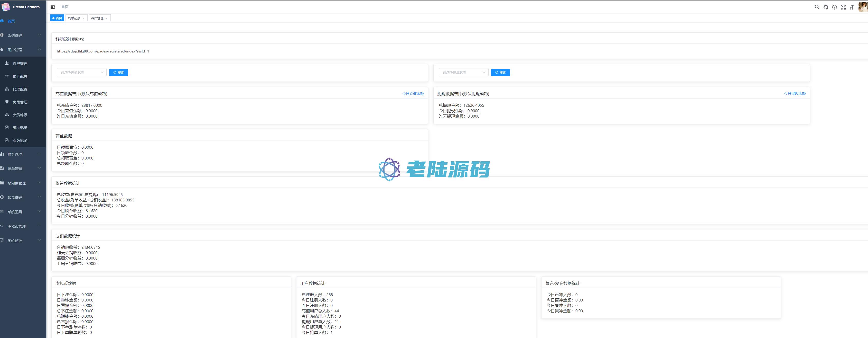Click the 今日充值金额 link
Viewport: 868px width, 338px height.
pyautogui.click(x=413, y=94)
